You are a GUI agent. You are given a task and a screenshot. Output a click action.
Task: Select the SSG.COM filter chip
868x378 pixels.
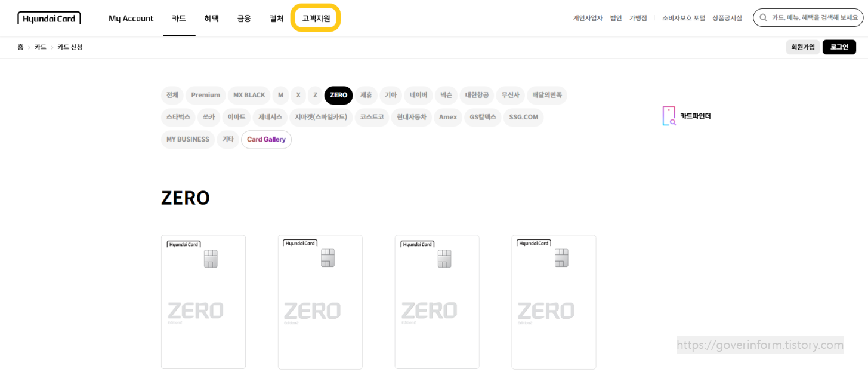click(x=523, y=117)
